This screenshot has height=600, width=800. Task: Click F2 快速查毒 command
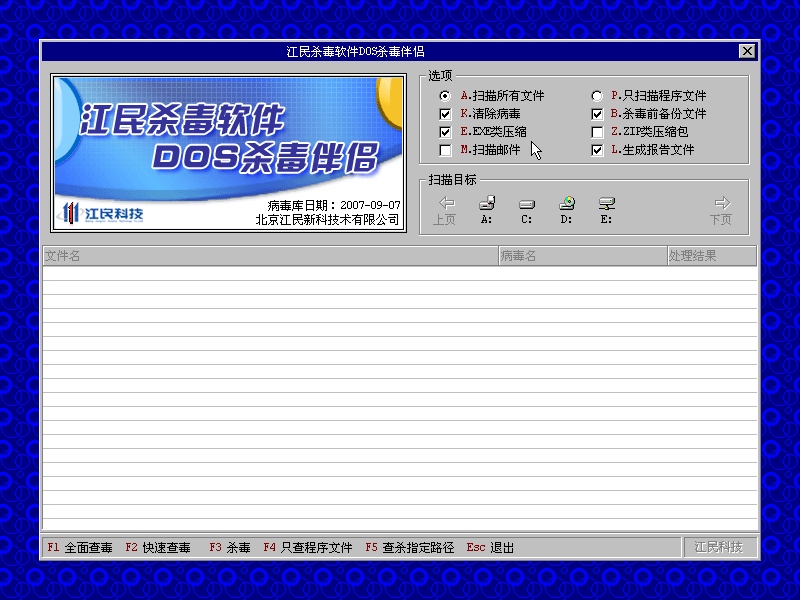pos(158,547)
